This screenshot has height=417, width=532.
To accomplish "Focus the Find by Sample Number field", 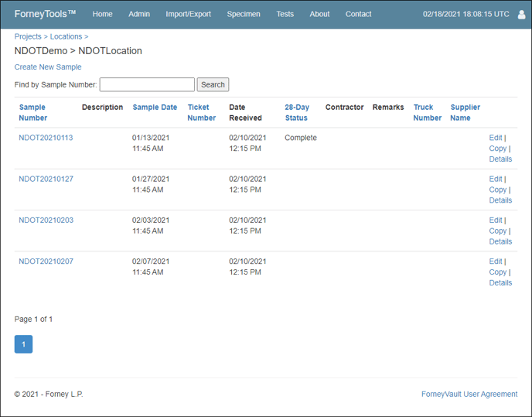I will [x=147, y=84].
